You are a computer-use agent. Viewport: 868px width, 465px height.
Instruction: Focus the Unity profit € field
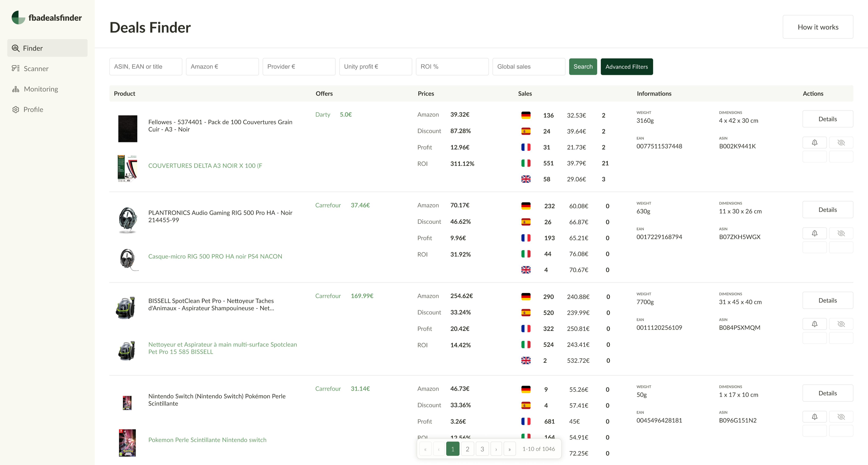(375, 67)
